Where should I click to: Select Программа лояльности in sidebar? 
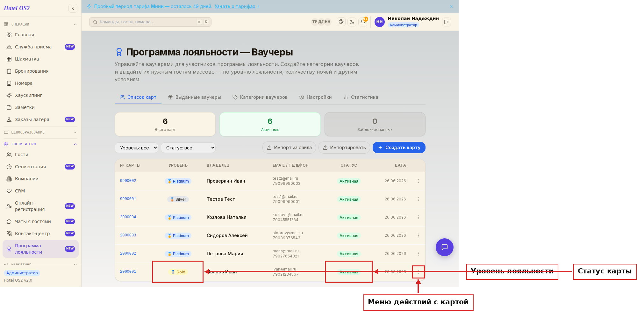pos(40,249)
